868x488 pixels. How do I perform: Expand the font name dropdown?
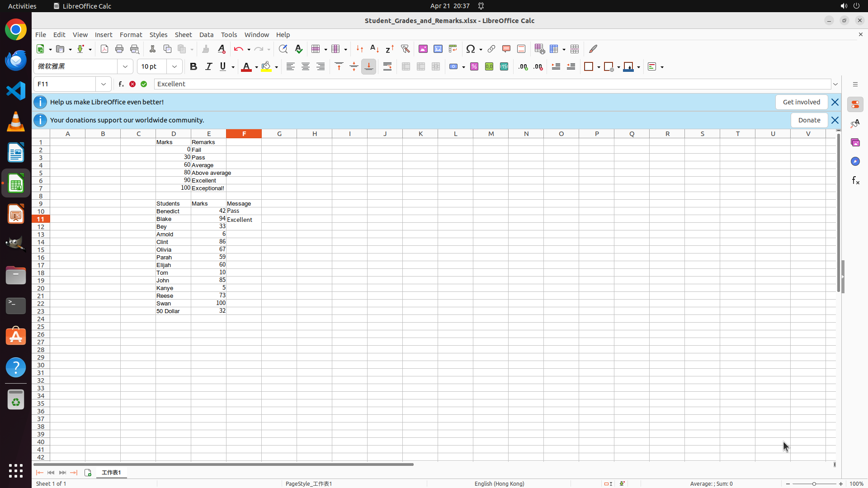point(125,67)
